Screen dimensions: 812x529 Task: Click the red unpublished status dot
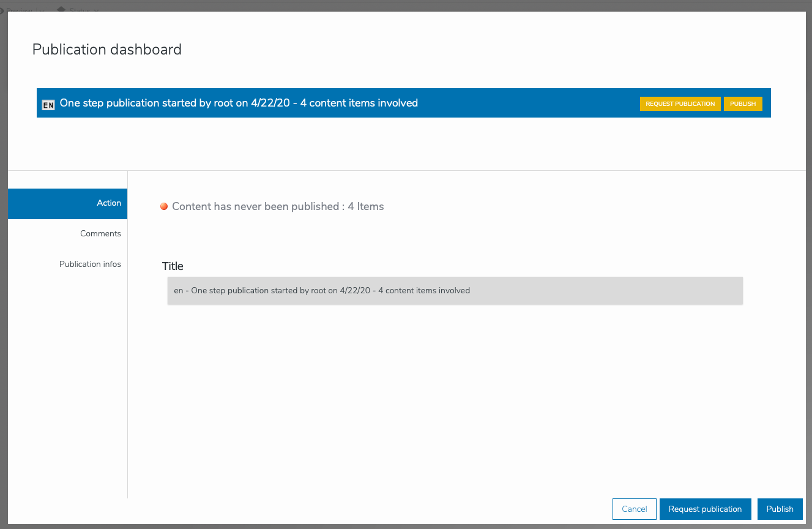164,207
